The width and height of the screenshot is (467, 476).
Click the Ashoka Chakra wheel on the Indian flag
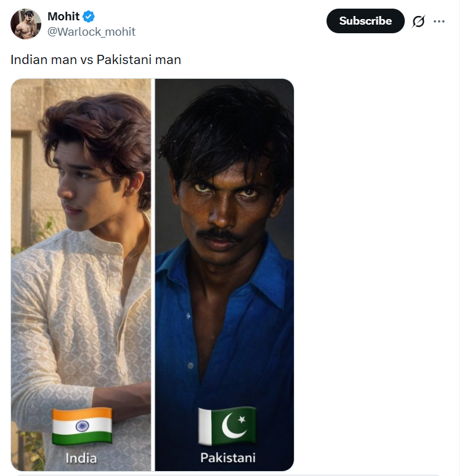click(x=82, y=426)
